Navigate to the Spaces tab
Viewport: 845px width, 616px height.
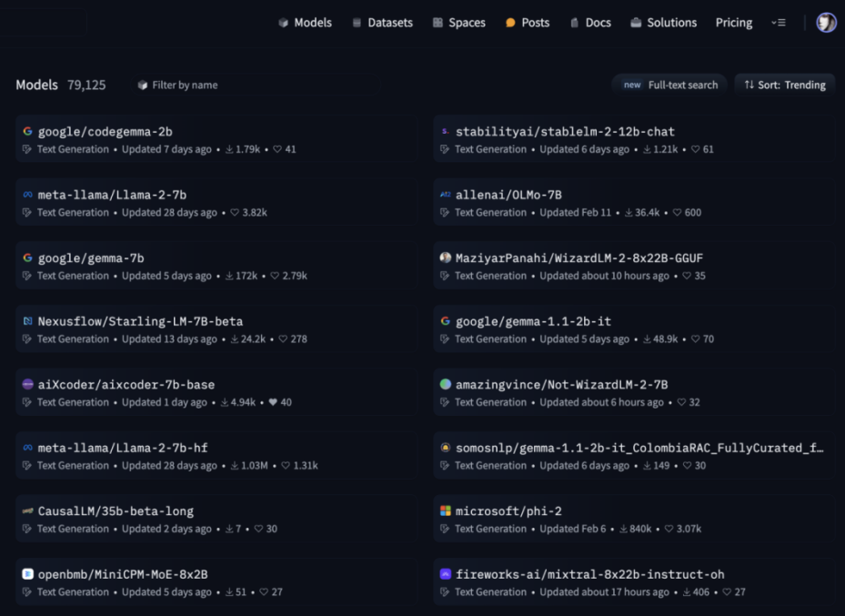point(458,22)
